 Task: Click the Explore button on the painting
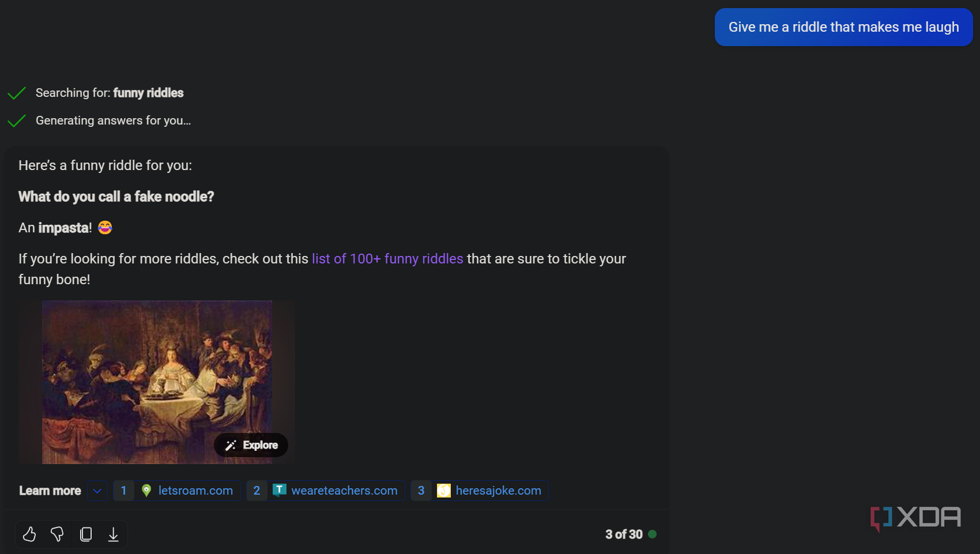(251, 445)
